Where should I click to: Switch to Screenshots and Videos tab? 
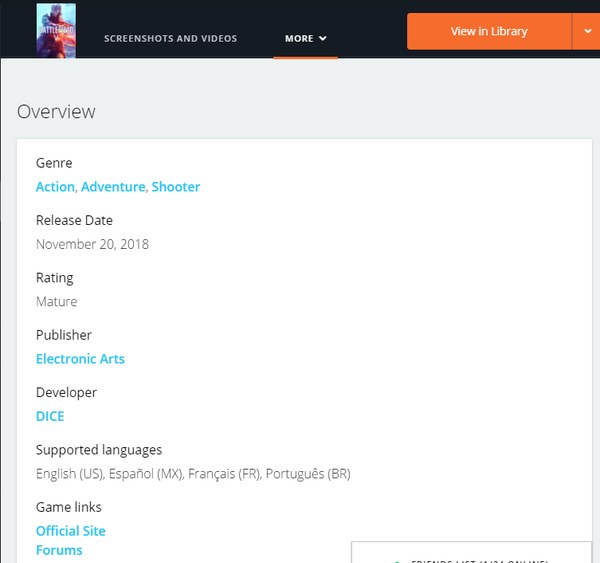[x=170, y=39]
